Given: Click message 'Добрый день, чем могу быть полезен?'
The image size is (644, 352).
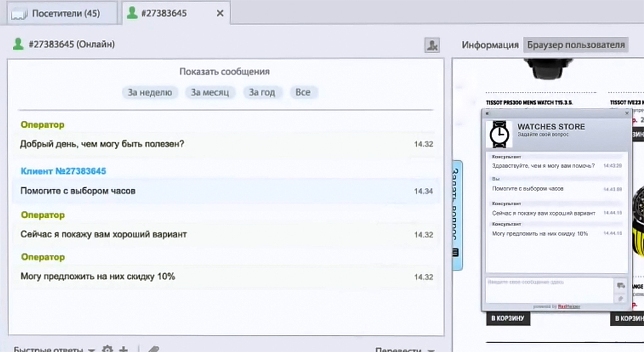Looking at the screenshot, I should [x=102, y=144].
